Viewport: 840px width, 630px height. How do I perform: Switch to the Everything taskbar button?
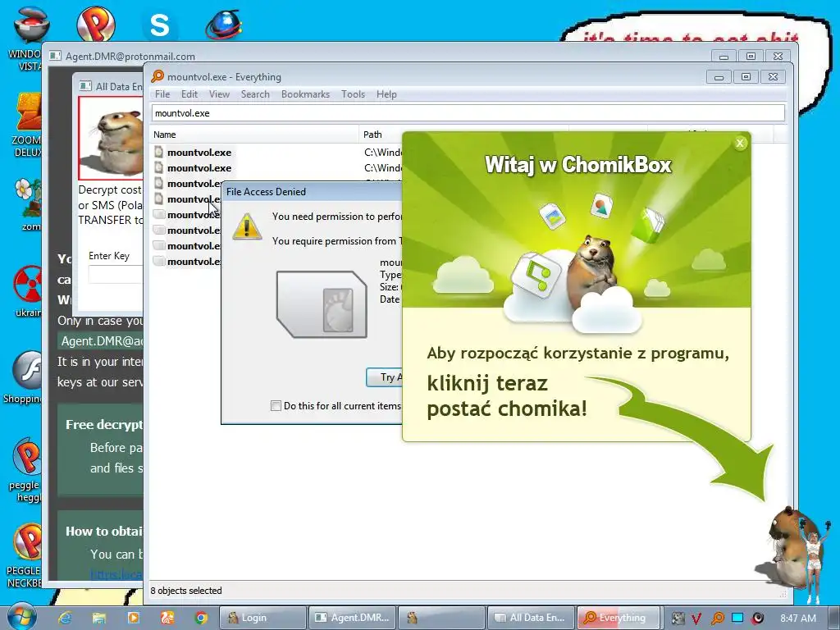tap(619, 618)
